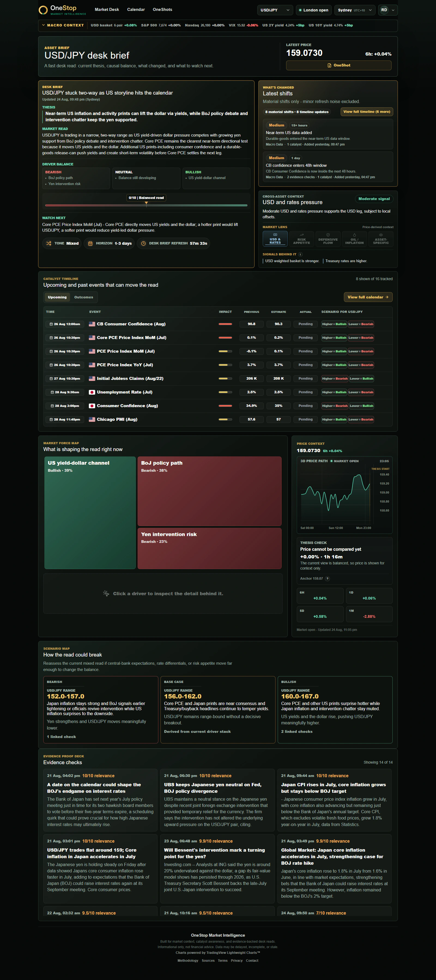This screenshot has height=980, width=436.
Task: Open the Bullish 160.0-167.0 scenario card
Action: [x=335, y=709]
